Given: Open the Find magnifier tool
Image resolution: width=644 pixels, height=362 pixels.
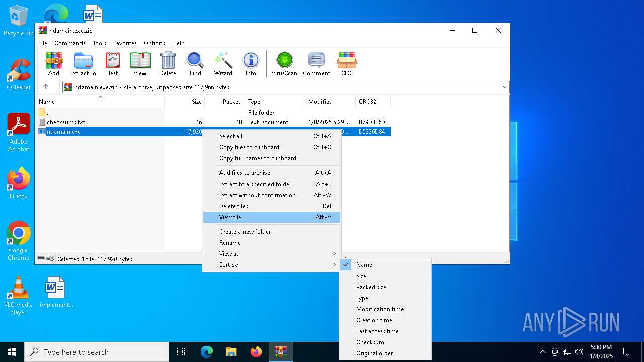Looking at the screenshot, I should [x=195, y=64].
